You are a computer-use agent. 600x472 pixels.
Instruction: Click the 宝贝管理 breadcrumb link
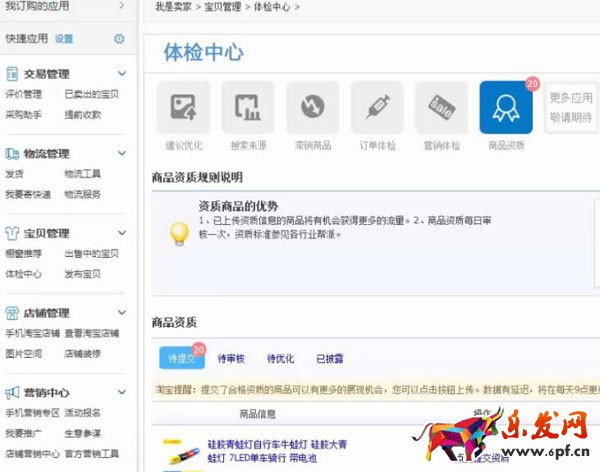point(224,7)
